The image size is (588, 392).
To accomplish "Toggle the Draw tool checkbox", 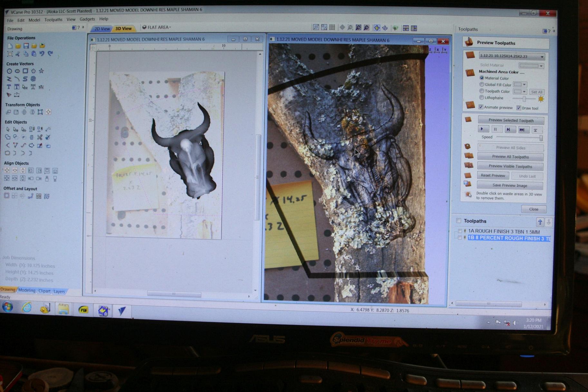I will [519, 108].
